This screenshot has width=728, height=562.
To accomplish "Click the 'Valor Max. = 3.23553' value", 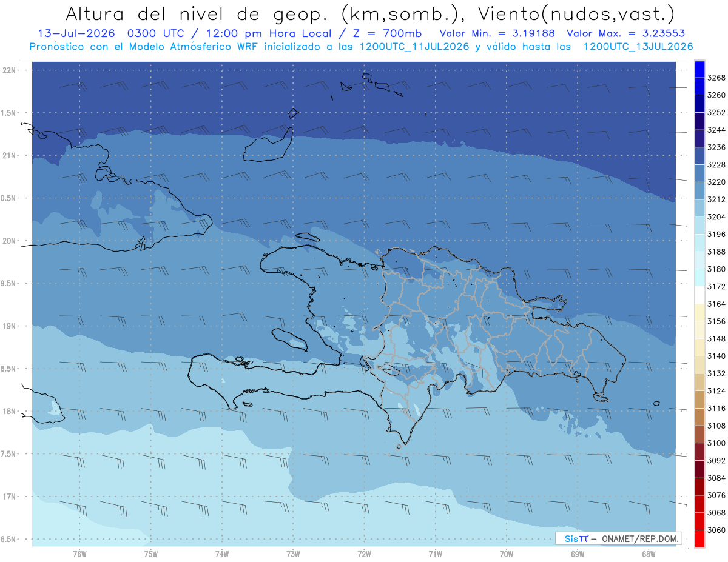I will pyautogui.click(x=627, y=33).
